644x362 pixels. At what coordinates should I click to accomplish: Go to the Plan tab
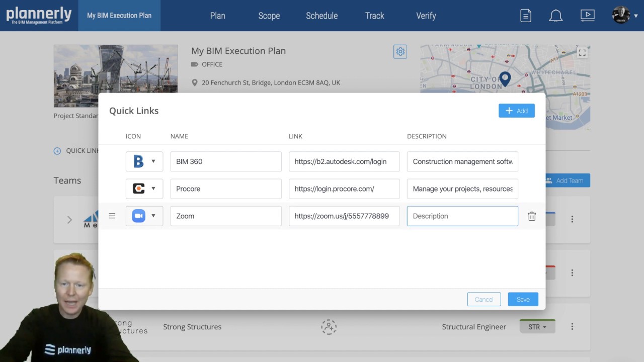tap(217, 16)
